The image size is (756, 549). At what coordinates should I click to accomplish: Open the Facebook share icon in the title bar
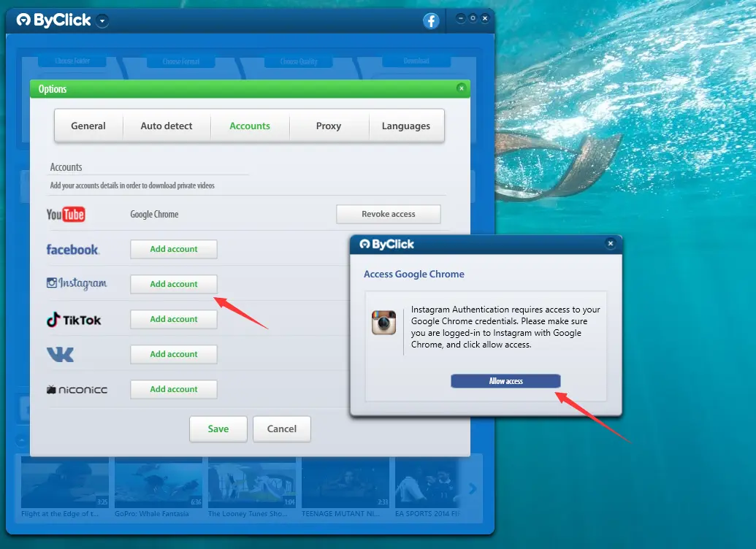pos(431,20)
